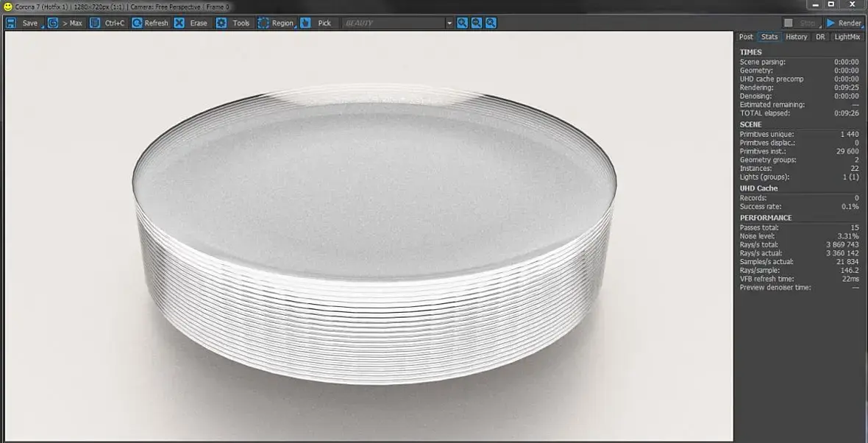Select the Primitives inst. value 29 600
The image size is (868, 443).
(847, 151)
